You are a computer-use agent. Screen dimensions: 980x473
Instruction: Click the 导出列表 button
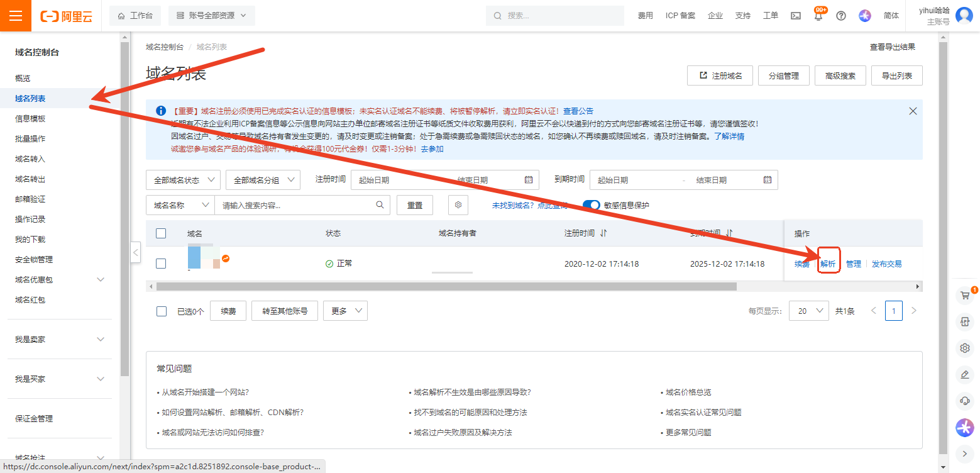[897, 75]
